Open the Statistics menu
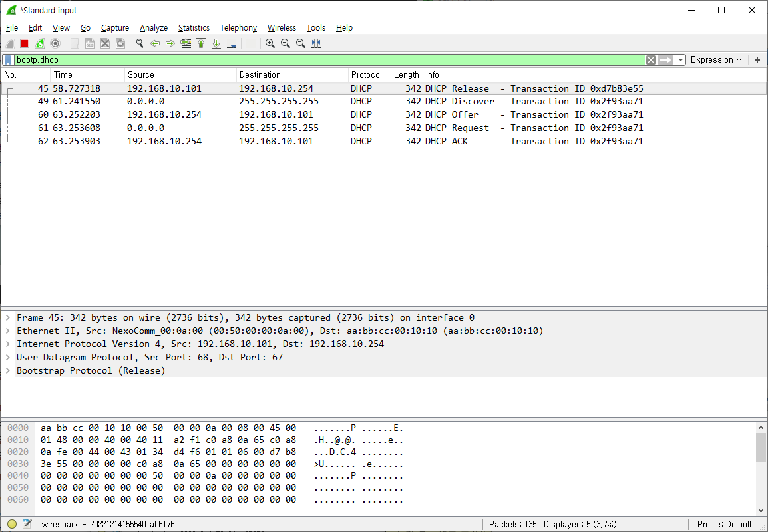The image size is (768, 532). 194,28
